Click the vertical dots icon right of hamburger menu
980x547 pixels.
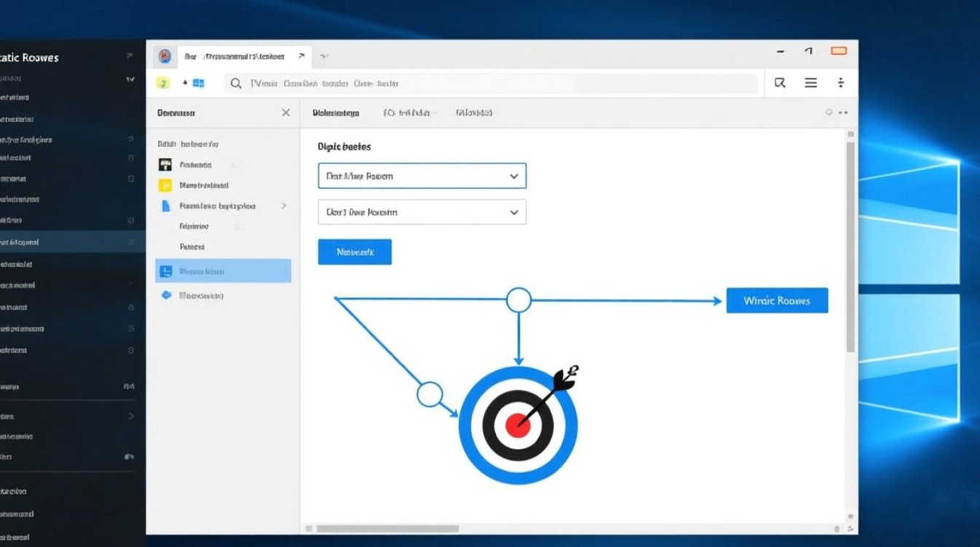point(841,83)
